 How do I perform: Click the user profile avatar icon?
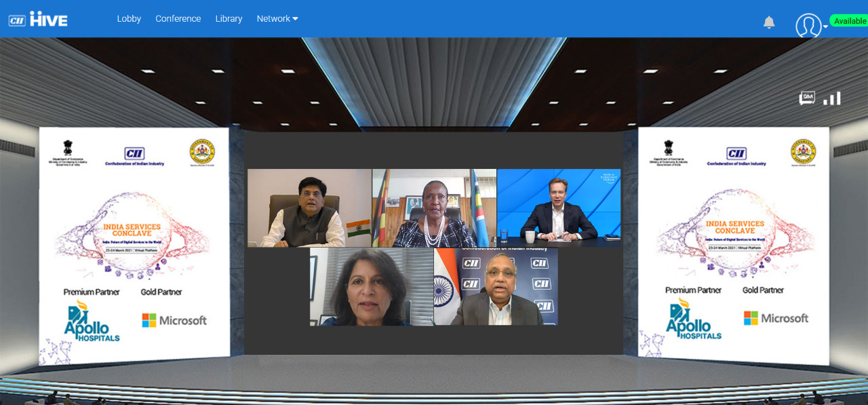pyautogui.click(x=808, y=25)
